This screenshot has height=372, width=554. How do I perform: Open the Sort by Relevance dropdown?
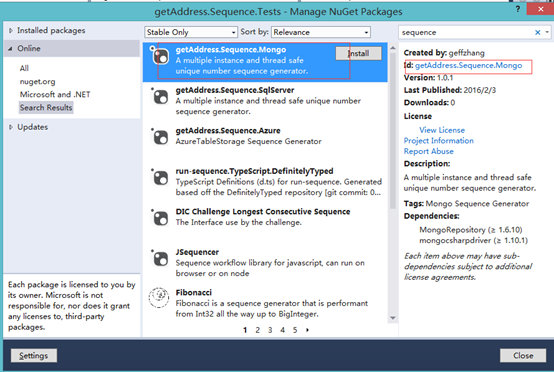321,32
